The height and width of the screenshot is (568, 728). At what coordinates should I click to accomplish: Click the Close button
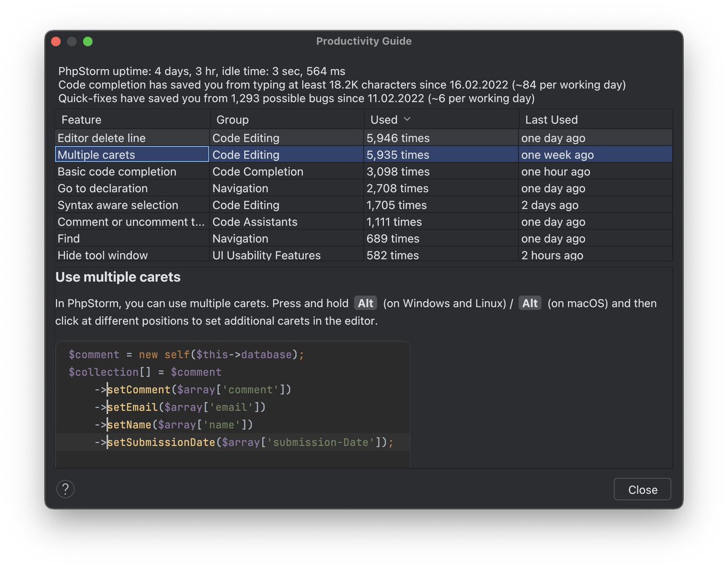point(642,489)
